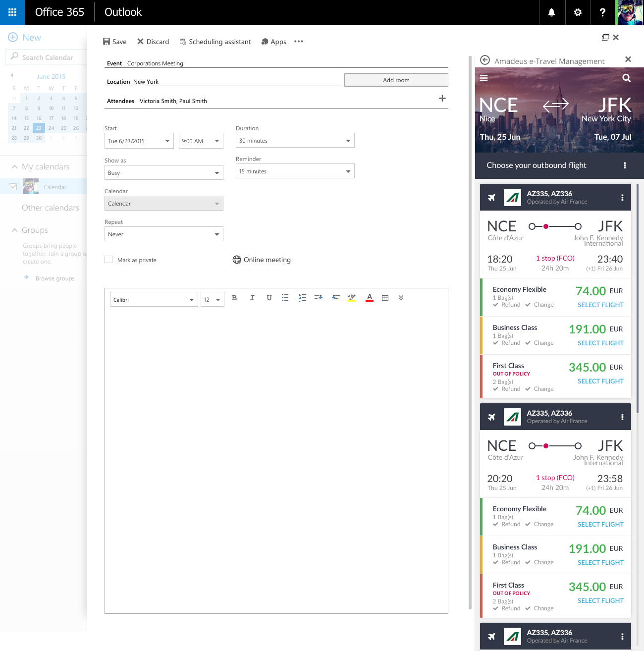
Task: Select First Class on 20:20 flight
Action: click(x=600, y=600)
